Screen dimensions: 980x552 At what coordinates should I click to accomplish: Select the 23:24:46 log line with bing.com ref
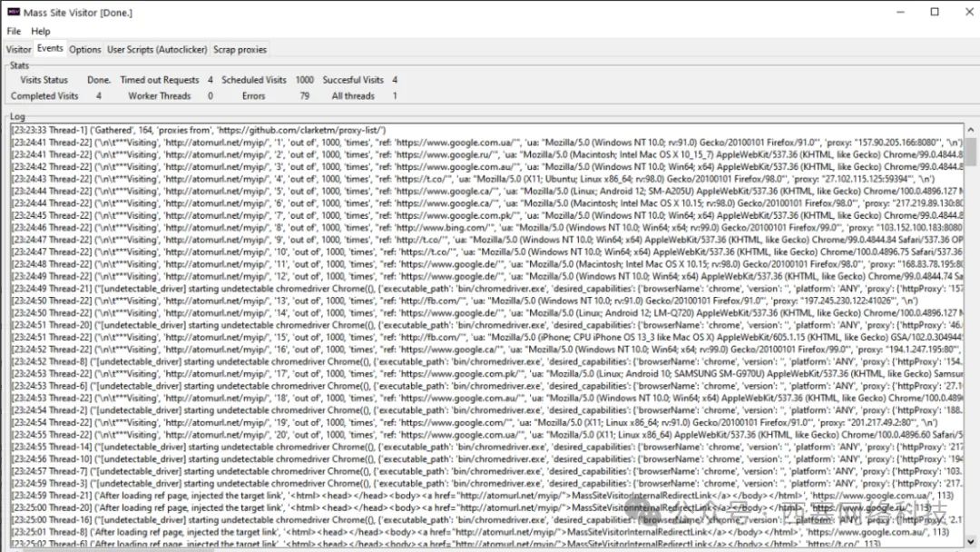pyautogui.click(x=487, y=228)
